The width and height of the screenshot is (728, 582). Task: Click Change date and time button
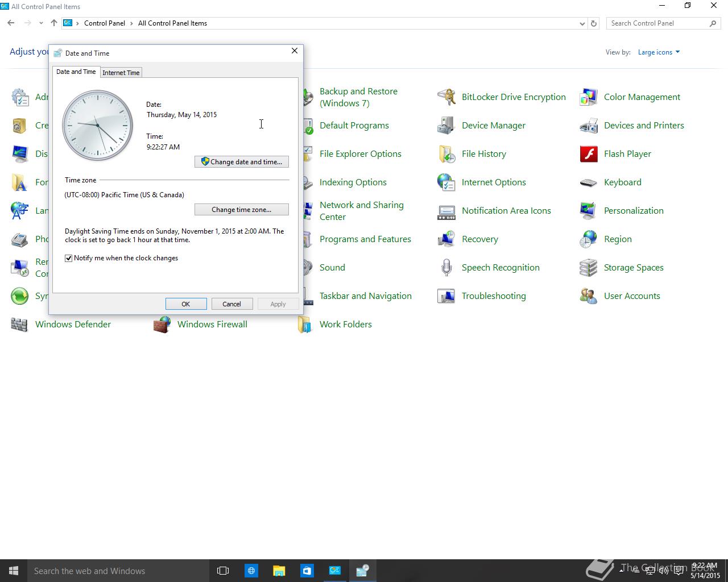pyautogui.click(x=242, y=162)
